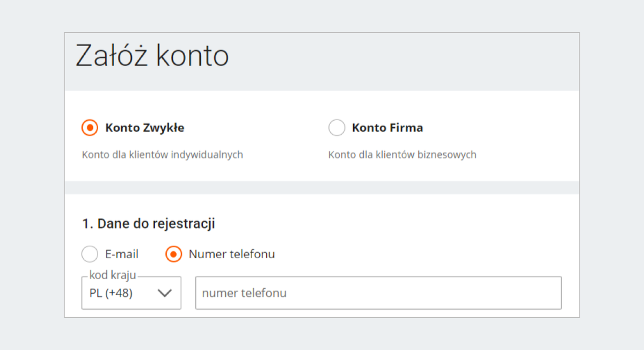The height and width of the screenshot is (350, 644).
Task: Click the small "kod kraju" floating label
Action: [x=113, y=276]
